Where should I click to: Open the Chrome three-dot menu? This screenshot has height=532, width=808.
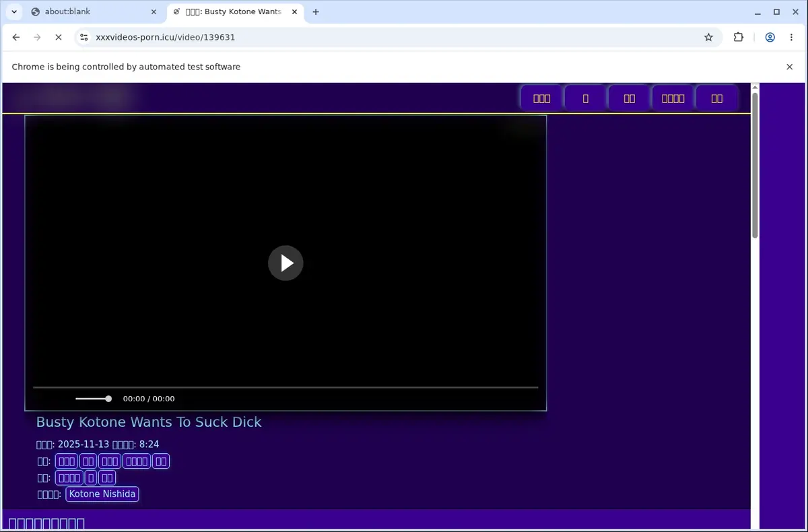click(x=791, y=38)
